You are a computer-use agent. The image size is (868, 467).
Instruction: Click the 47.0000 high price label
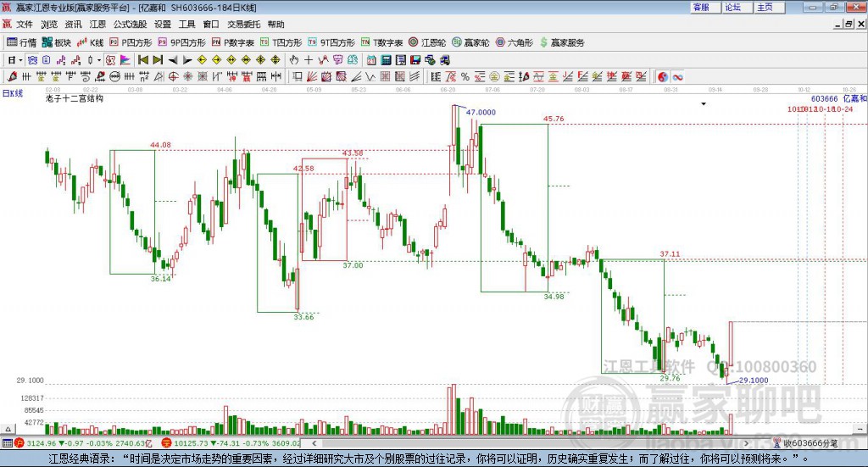pyautogui.click(x=481, y=113)
